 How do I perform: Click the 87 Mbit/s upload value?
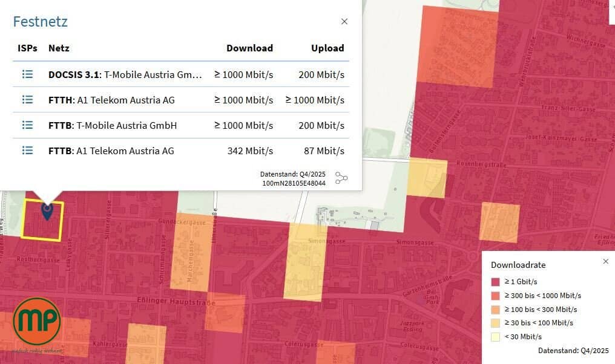coord(324,151)
